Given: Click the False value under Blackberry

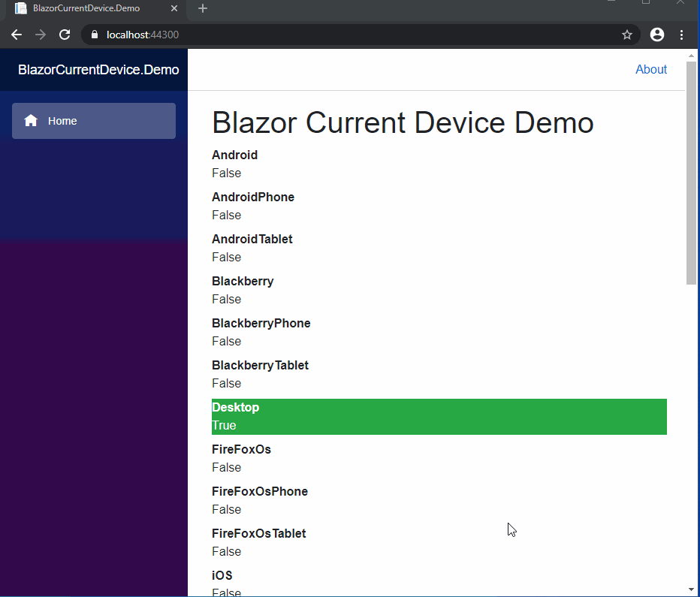Looking at the screenshot, I should (x=226, y=300).
